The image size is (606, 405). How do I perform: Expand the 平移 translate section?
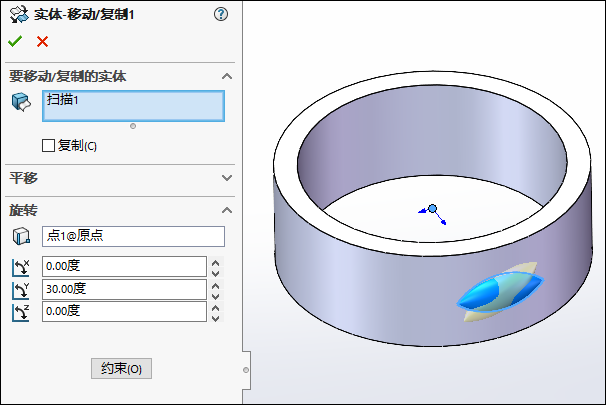pos(227,178)
